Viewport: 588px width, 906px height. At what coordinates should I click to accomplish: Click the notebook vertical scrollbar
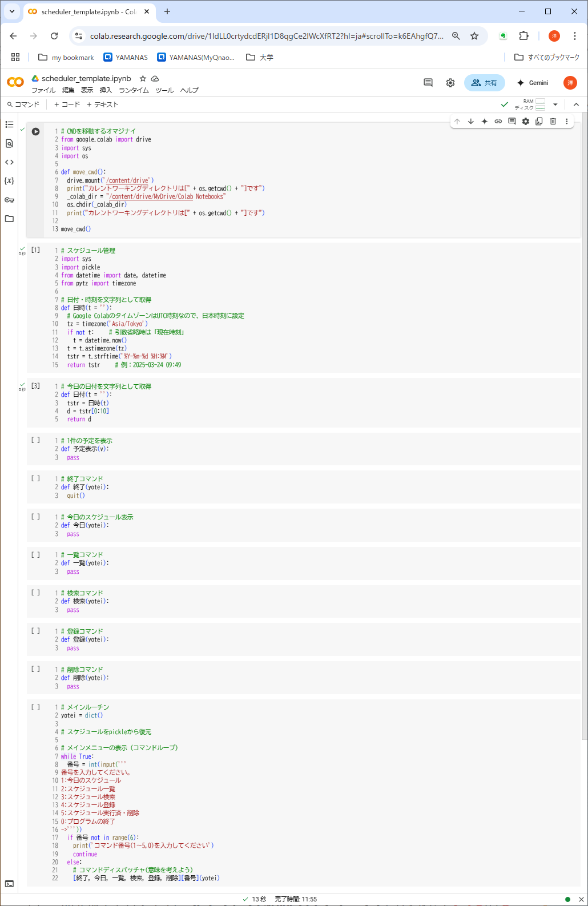[585, 426]
